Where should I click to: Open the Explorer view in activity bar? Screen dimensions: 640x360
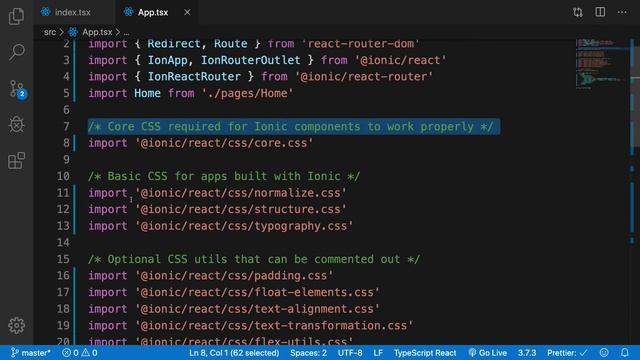click(16, 16)
